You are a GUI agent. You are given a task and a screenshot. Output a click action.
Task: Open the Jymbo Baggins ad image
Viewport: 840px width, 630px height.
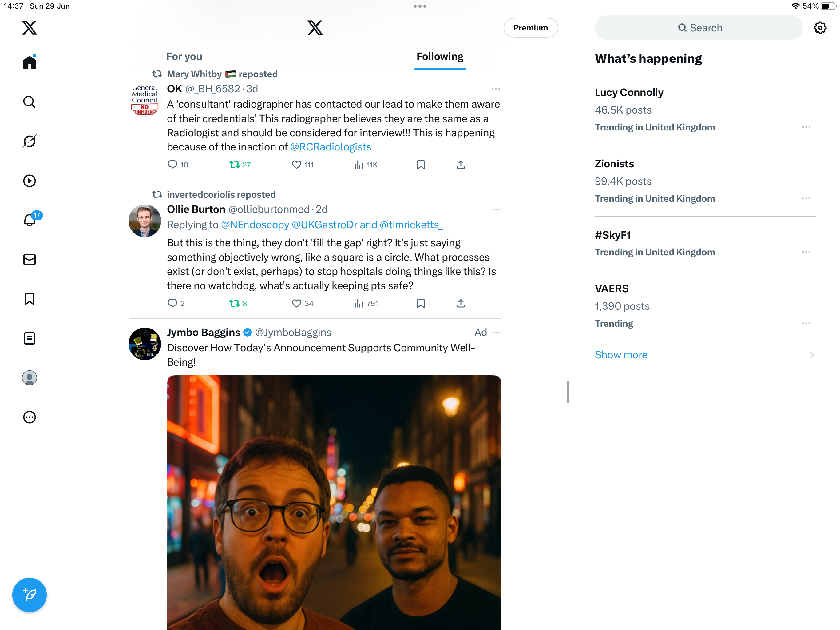[334, 502]
